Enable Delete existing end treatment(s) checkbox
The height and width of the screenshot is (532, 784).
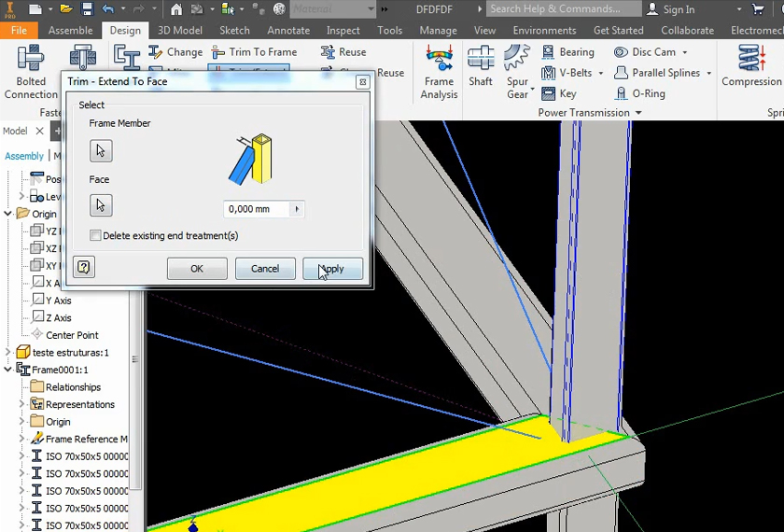pos(95,236)
